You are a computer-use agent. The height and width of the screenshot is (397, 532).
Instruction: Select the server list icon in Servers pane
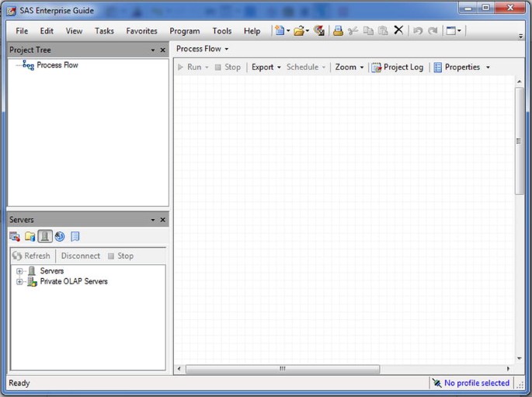[x=45, y=236]
